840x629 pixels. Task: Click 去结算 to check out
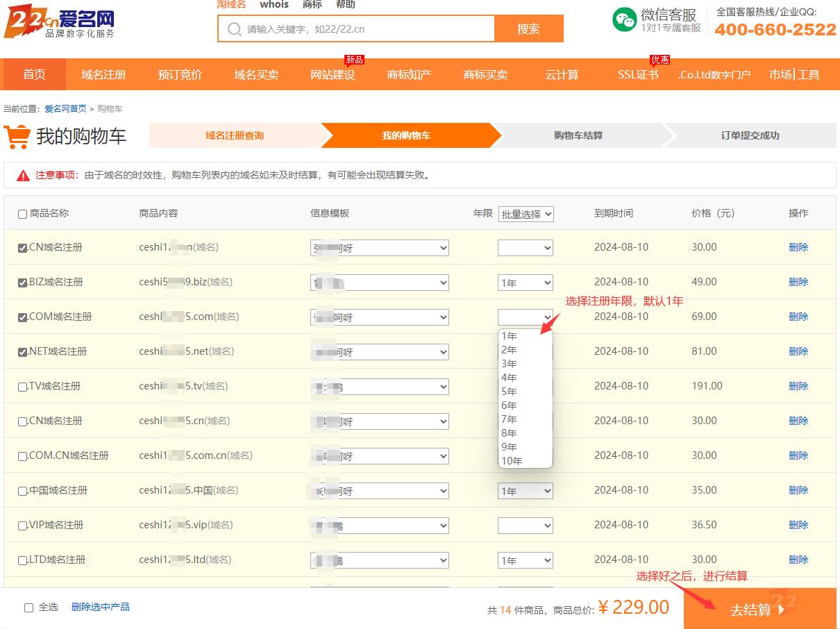(x=759, y=610)
